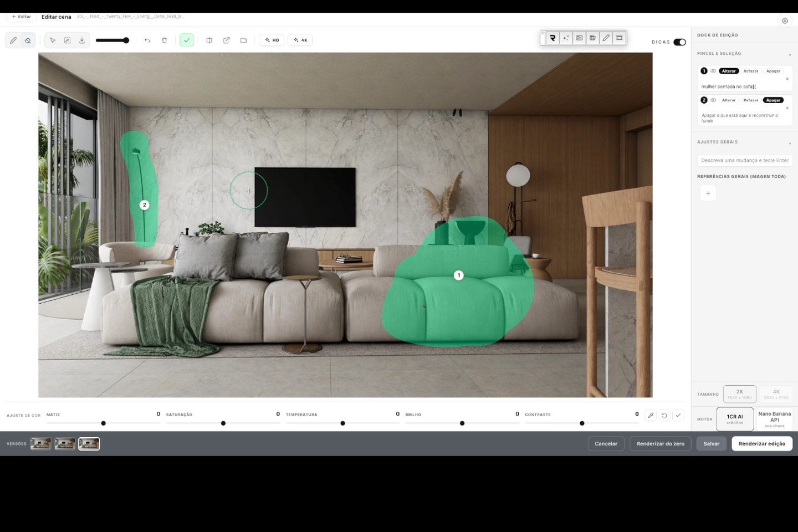This screenshot has width=798, height=532.
Task: Choose the arrow pointer tool
Action: tap(53, 40)
